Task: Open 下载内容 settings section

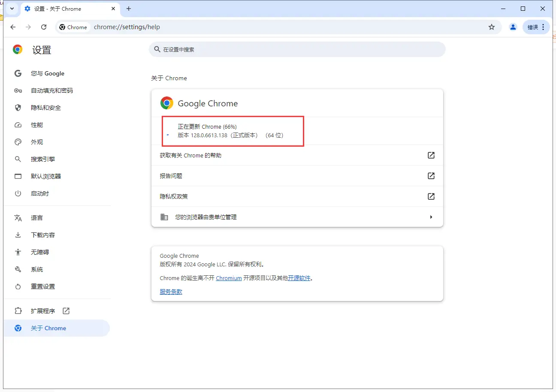Action: (x=57, y=235)
